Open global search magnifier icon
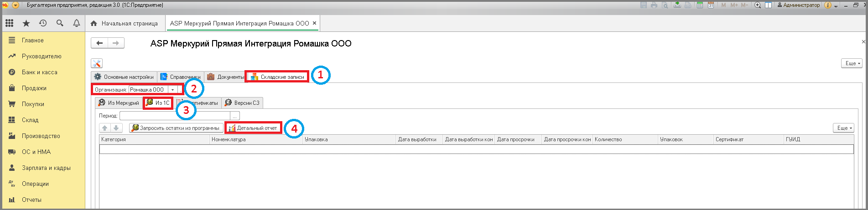 pos(60,23)
